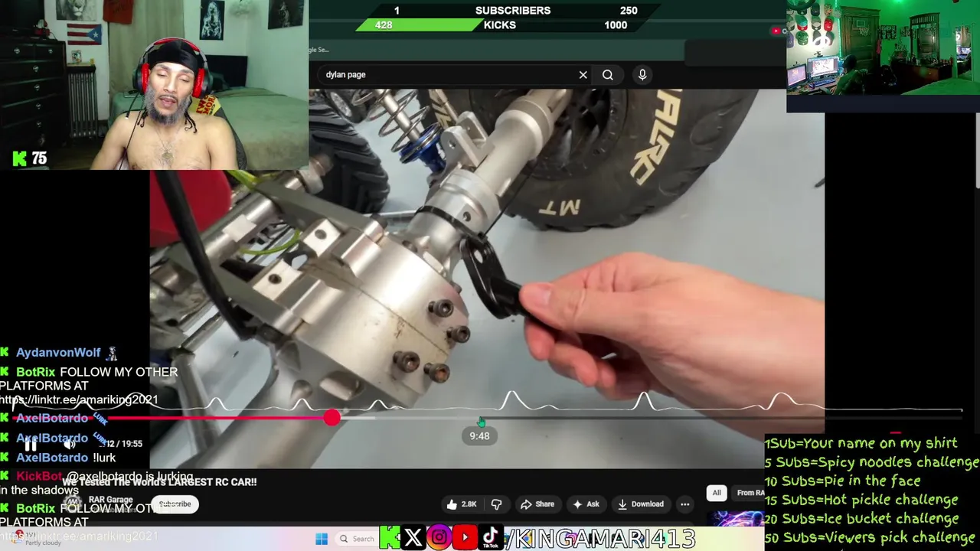This screenshot has width=980, height=551.
Task: Click the '20 Subs=Ice bucket challenge' line
Action: [861, 519]
